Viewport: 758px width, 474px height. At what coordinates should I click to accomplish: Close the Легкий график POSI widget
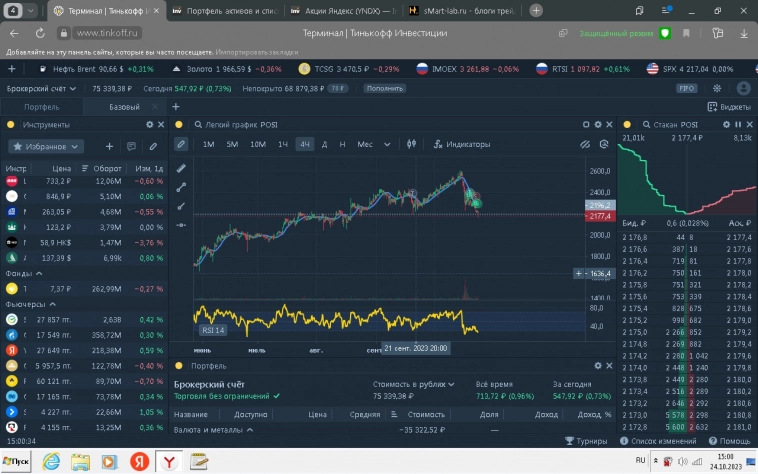tap(610, 125)
